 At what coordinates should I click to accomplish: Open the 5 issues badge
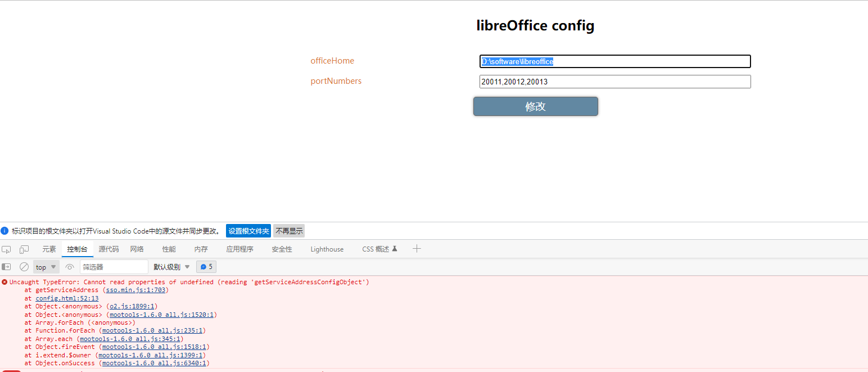click(x=206, y=267)
